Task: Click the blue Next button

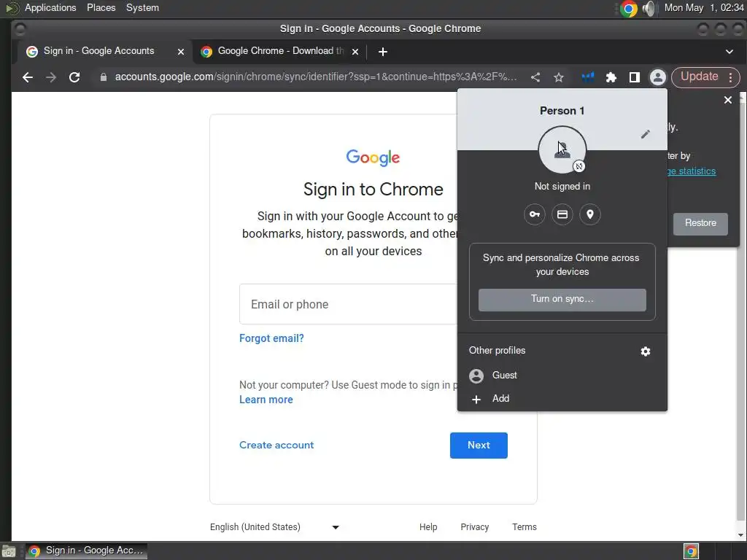Action: tap(479, 446)
